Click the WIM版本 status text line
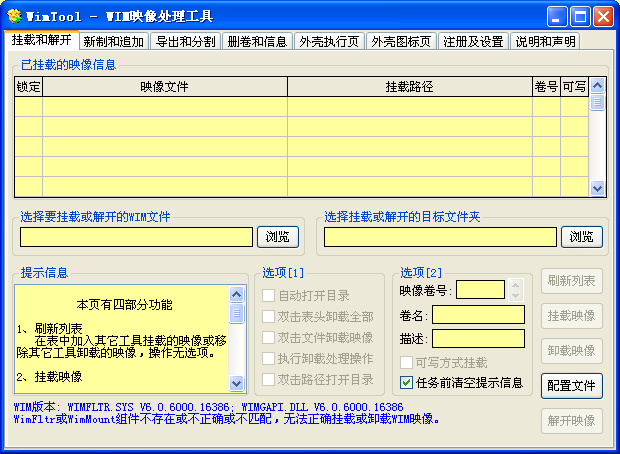Viewport: 620px width, 454px height. pos(208,407)
